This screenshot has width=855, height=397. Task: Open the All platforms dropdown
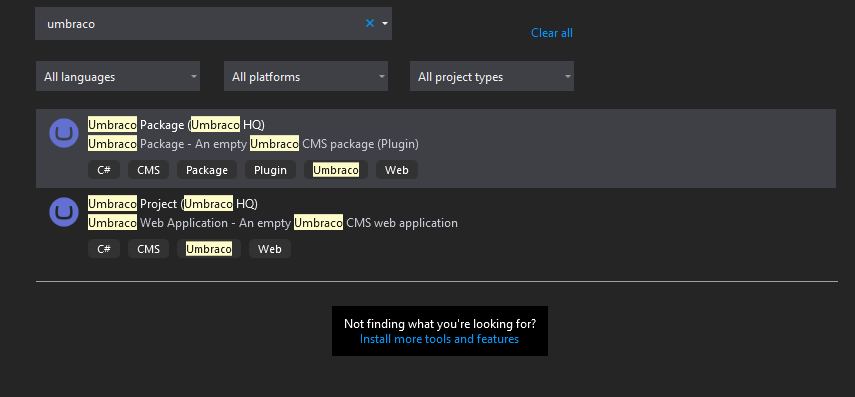(x=306, y=77)
